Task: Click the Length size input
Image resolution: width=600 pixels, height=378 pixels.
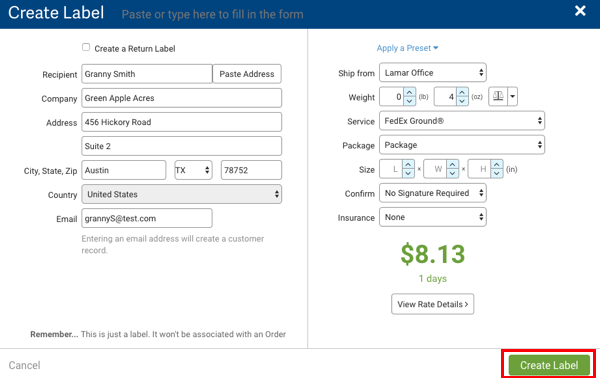Action: click(391, 169)
